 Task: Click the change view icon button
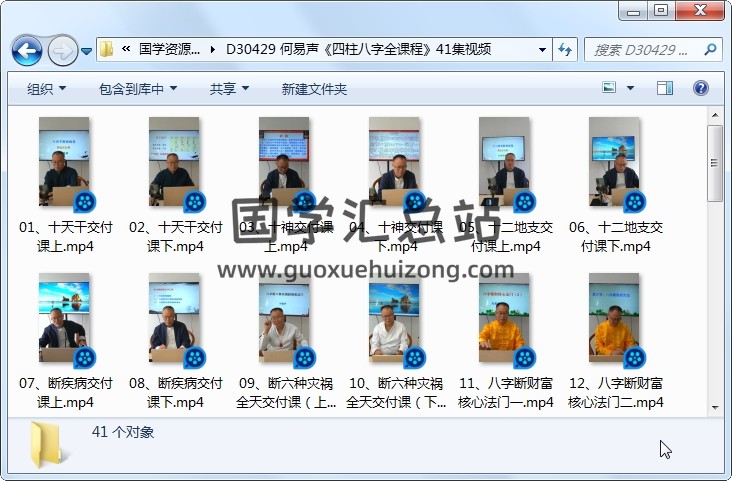click(x=609, y=88)
